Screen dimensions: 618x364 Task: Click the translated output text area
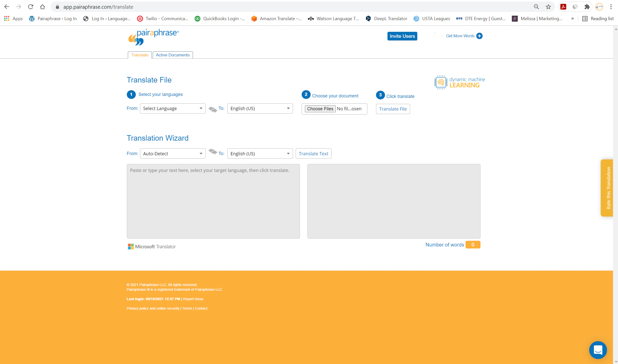tap(394, 201)
